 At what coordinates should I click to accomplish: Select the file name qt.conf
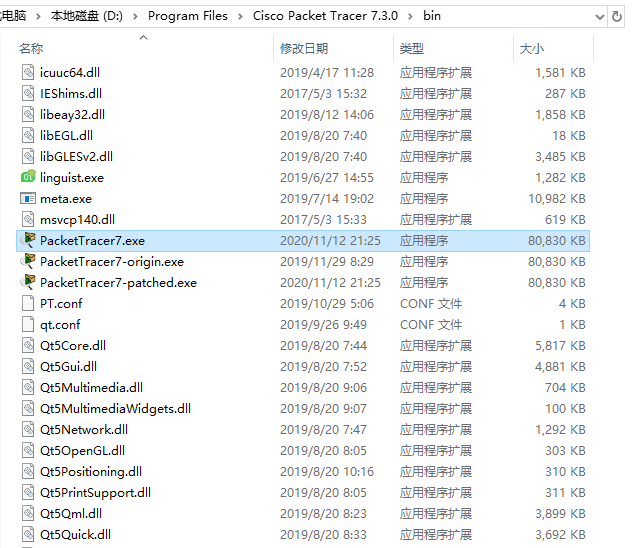click(60, 325)
